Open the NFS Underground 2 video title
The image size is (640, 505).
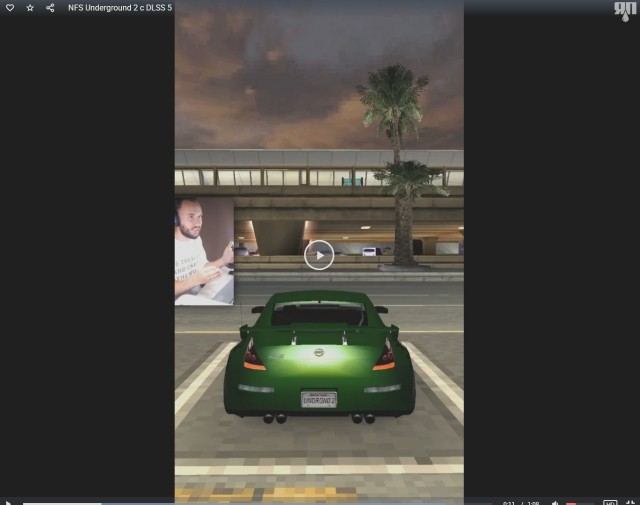pos(120,8)
